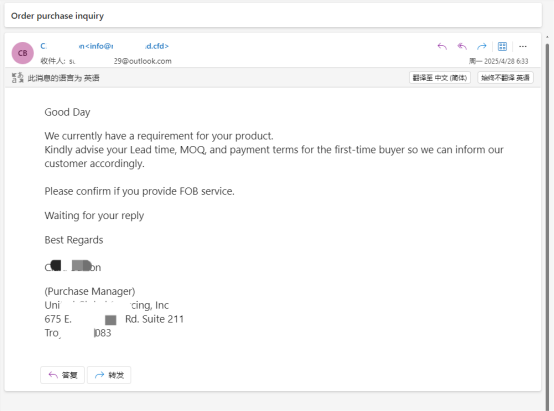Screen dimensions: 554x411
Task: Click the (Purchase Manager) signature line
Action: pos(90,291)
